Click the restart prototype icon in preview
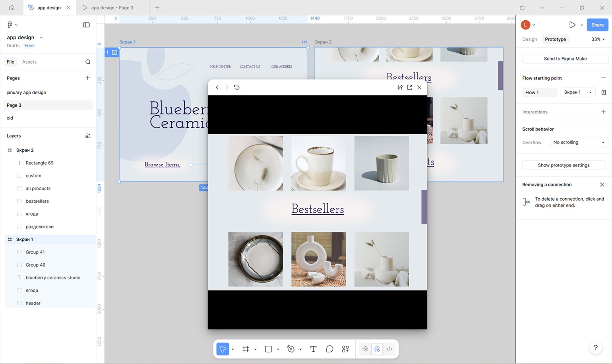This screenshot has height=364, width=612. [x=236, y=87]
